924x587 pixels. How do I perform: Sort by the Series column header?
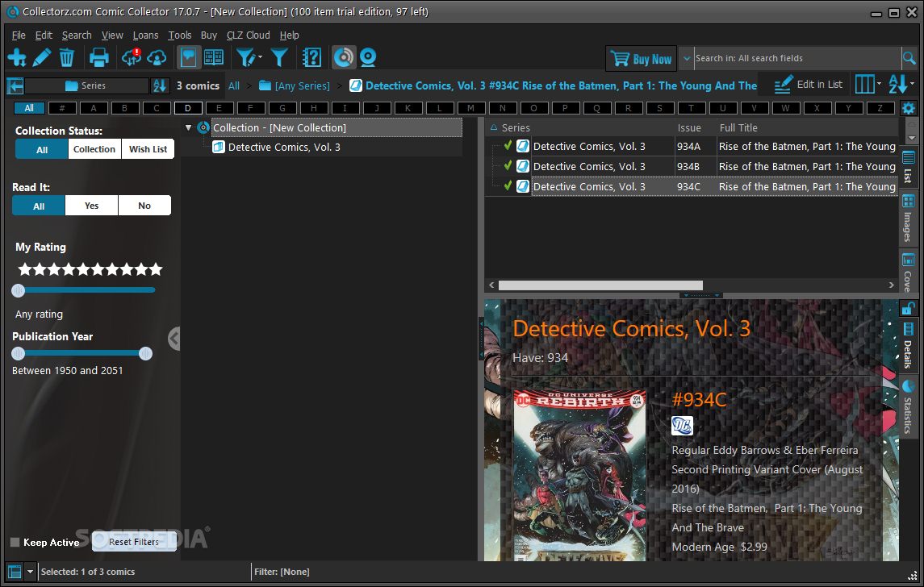pyautogui.click(x=516, y=127)
